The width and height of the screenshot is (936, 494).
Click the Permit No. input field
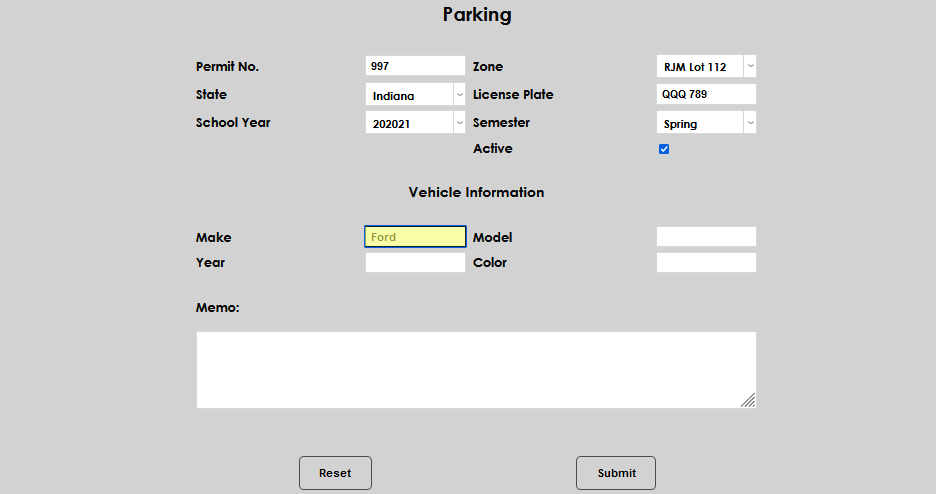pyautogui.click(x=415, y=66)
